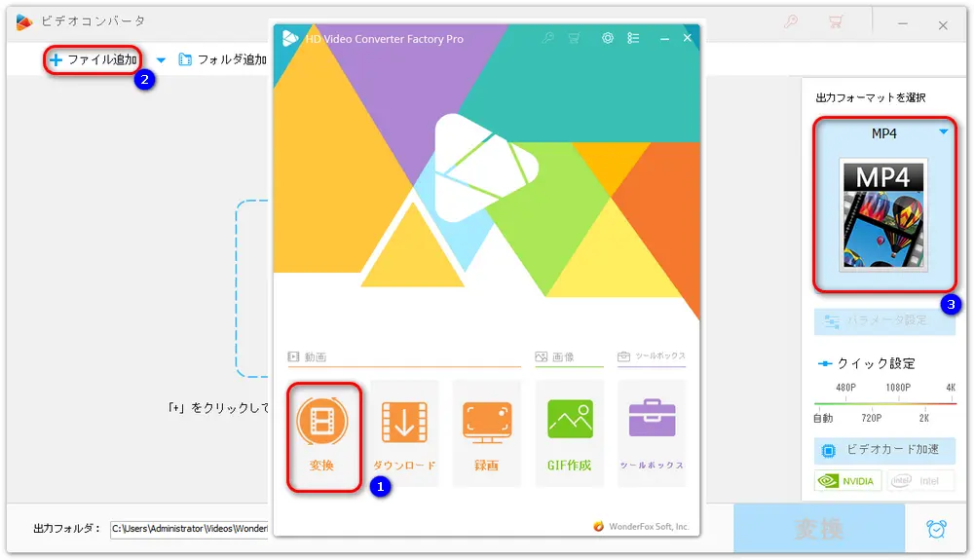Open the ダウンロード downloader module

(404, 433)
